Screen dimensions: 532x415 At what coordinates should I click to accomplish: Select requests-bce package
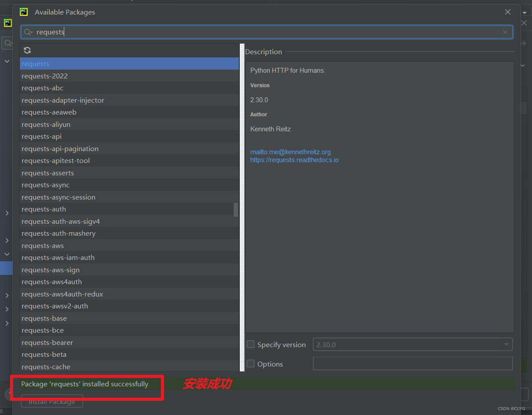coord(129,330)
